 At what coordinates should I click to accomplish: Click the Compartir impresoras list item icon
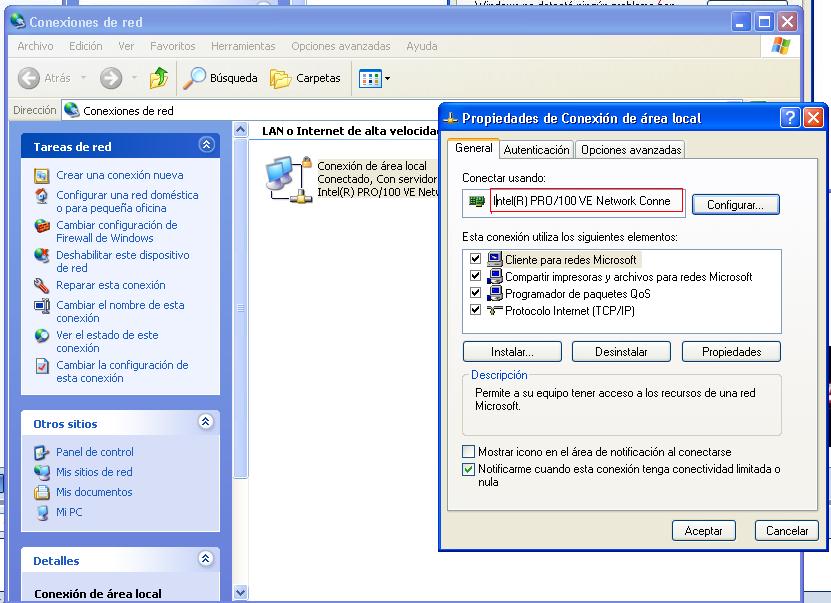coord(494,276)
